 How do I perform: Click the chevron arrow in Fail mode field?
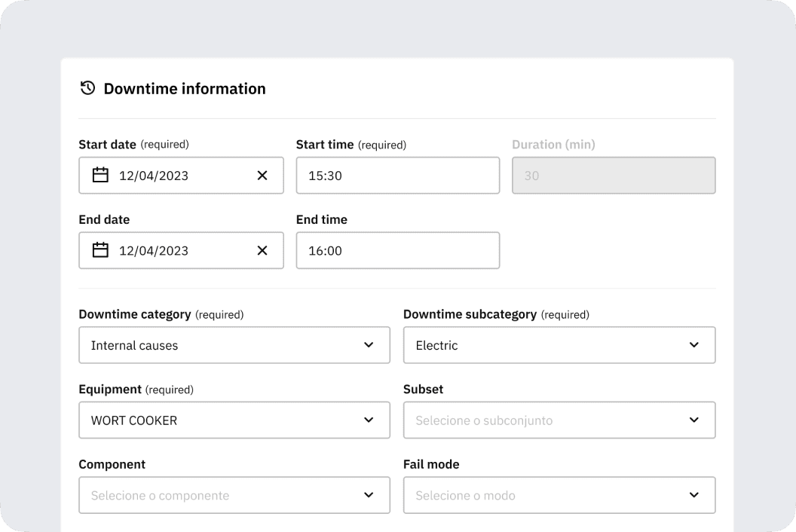(694, 495)
